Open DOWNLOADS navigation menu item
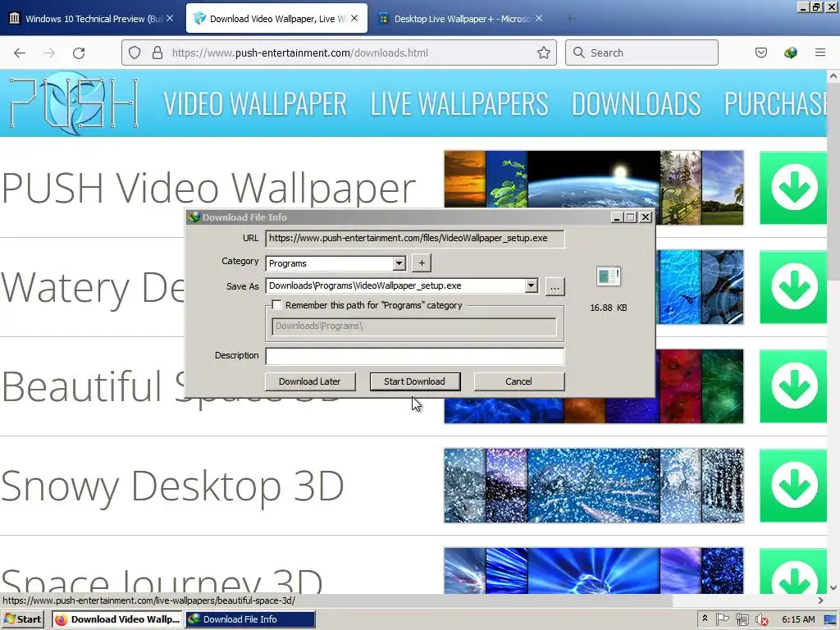840x630 pixels. (637, 103)
